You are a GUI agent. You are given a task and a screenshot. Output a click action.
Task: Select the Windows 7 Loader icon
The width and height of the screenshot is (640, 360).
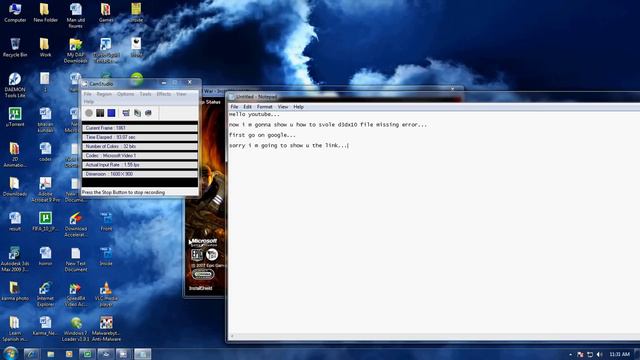pos(76,329)
